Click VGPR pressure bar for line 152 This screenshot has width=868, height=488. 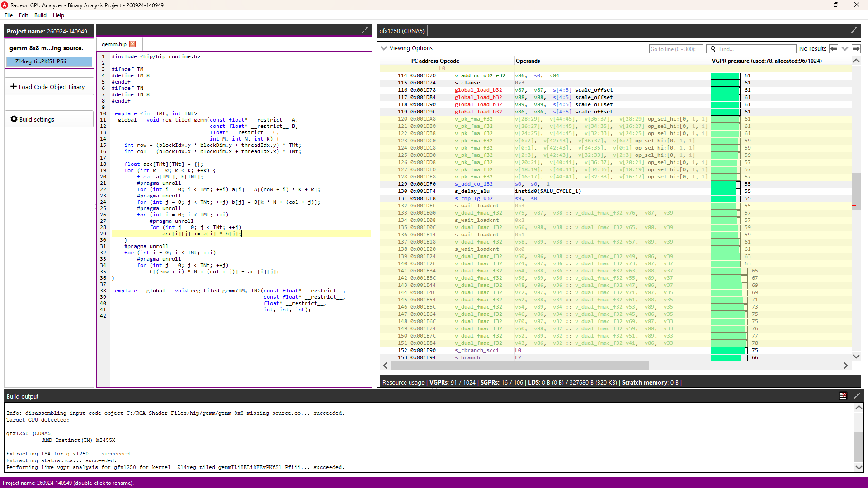[x=729, y=351]
